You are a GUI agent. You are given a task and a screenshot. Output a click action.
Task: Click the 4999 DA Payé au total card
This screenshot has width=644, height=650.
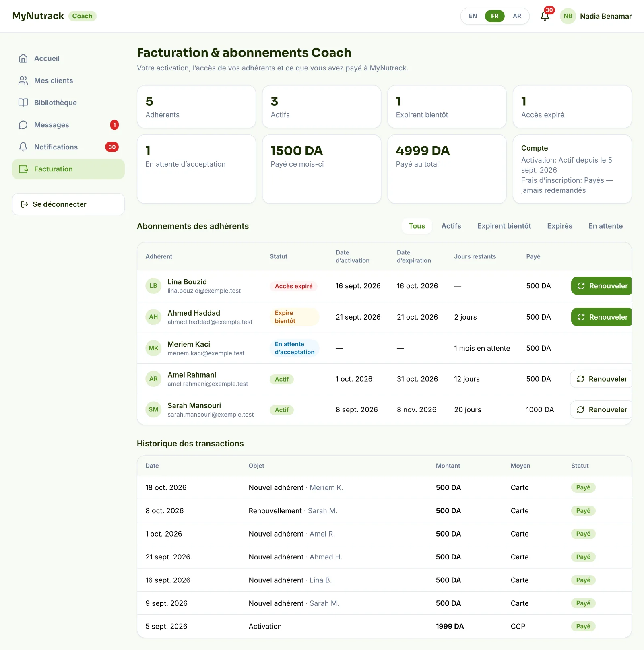[x=447, y=169]
